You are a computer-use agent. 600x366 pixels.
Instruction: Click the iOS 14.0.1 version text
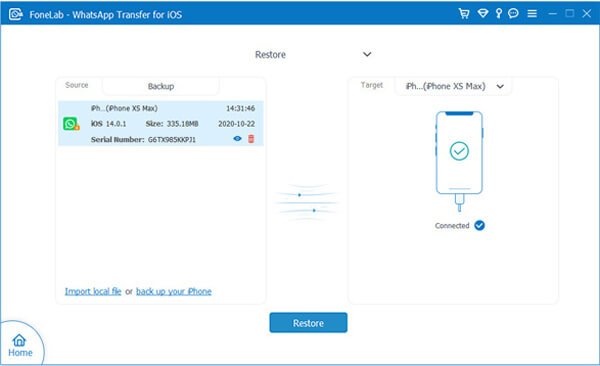108,124
